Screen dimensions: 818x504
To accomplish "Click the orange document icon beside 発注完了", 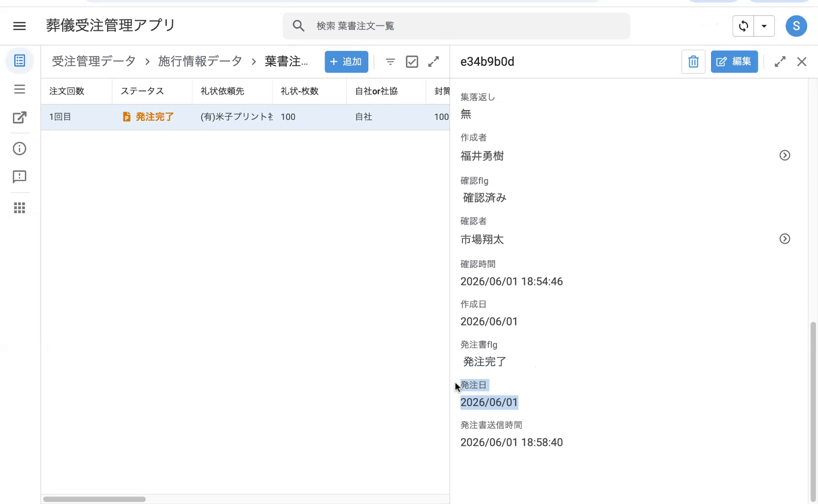I will (127, 117).
